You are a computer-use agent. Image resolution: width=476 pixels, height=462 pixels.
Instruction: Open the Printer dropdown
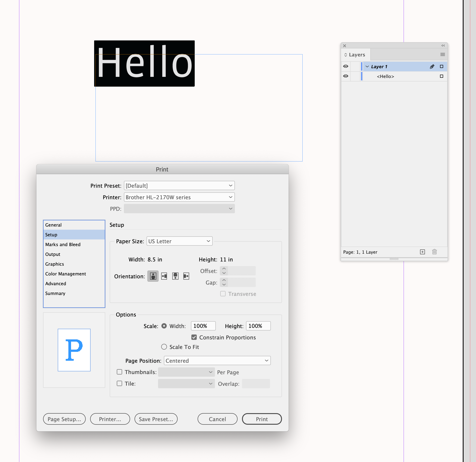(x=179, y=197)
